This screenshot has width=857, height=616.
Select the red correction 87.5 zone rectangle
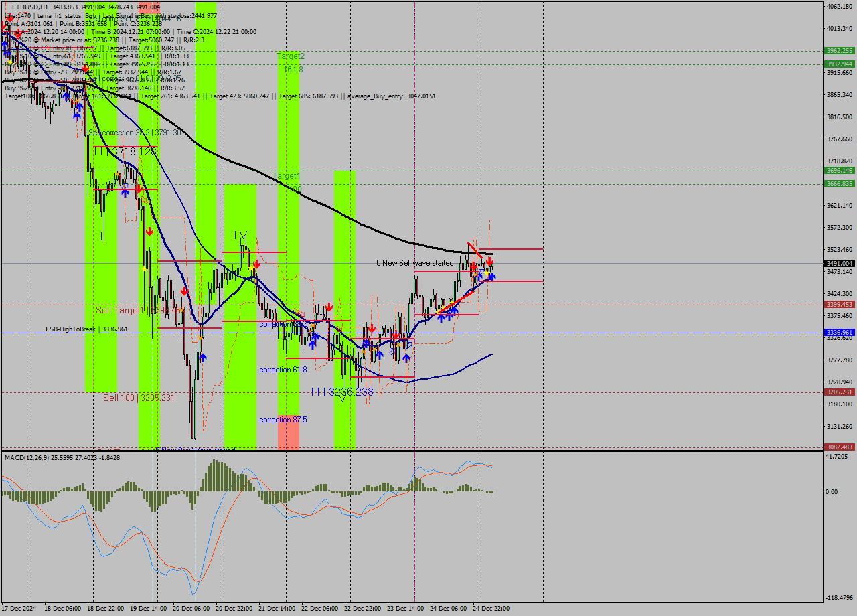point(289,432)
